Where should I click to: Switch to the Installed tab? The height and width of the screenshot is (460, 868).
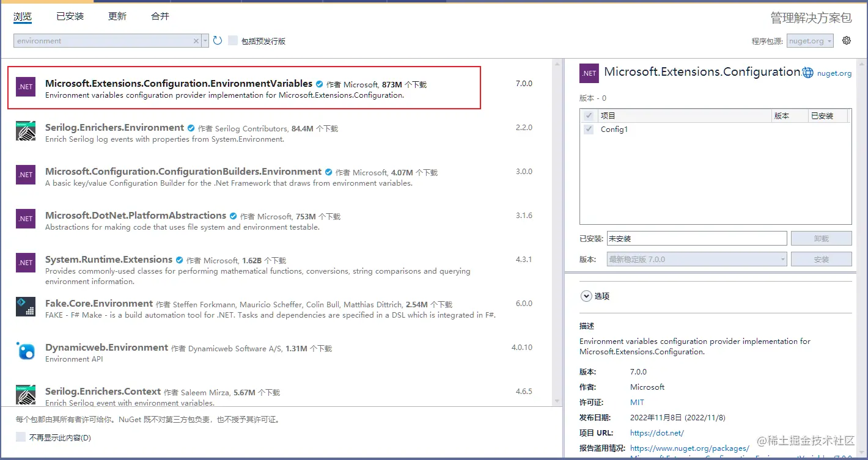coord(70,16)
